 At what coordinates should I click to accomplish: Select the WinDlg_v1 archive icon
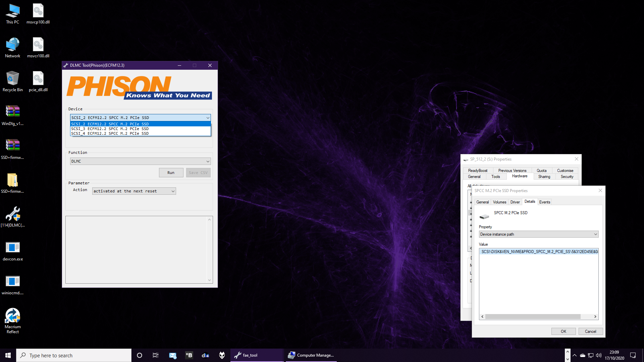tap(13, 115)
